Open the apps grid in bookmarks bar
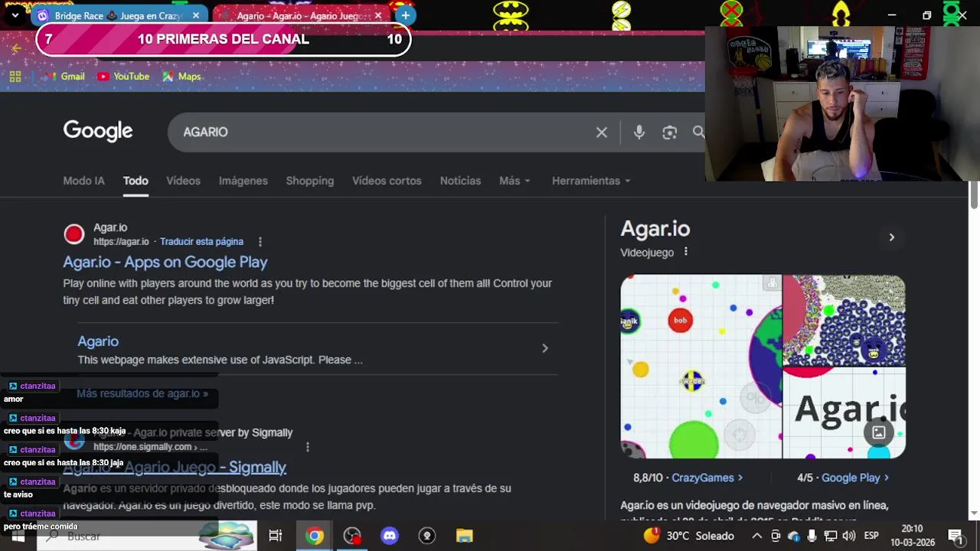This screenshot has height=551, width=980. [x=15, y=77]
